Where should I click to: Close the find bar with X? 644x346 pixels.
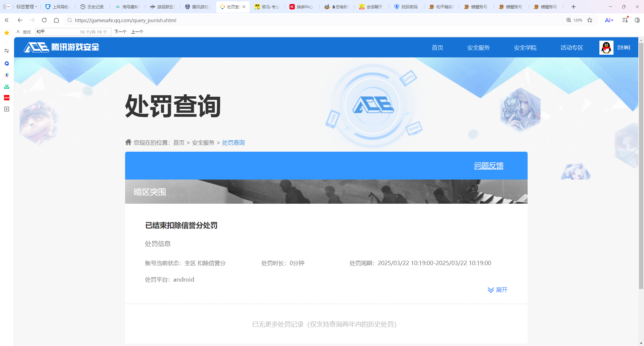click(x=18, y=32)
